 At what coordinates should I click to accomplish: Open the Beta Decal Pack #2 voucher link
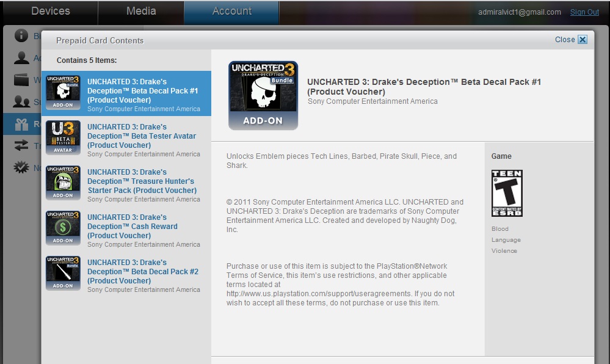coord(143,271)
